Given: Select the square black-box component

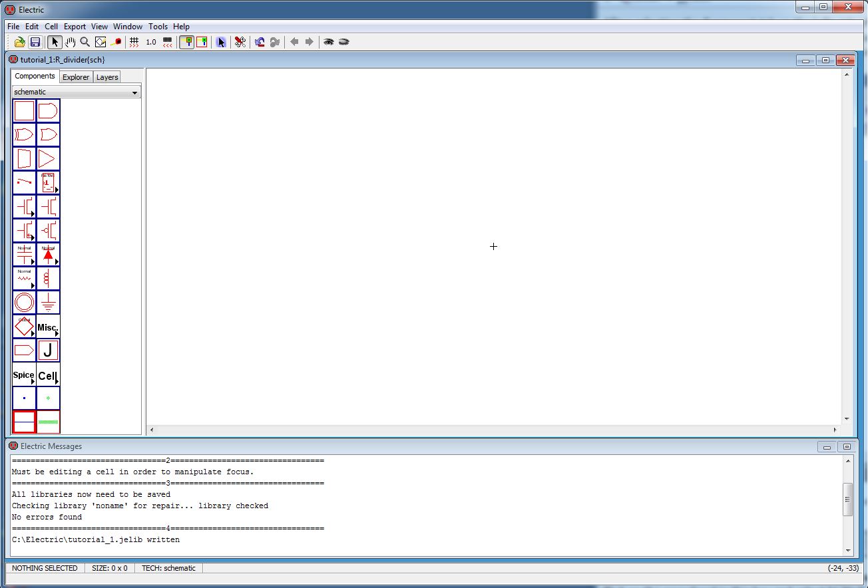Looking at the screenshot, I should point(24,110).
